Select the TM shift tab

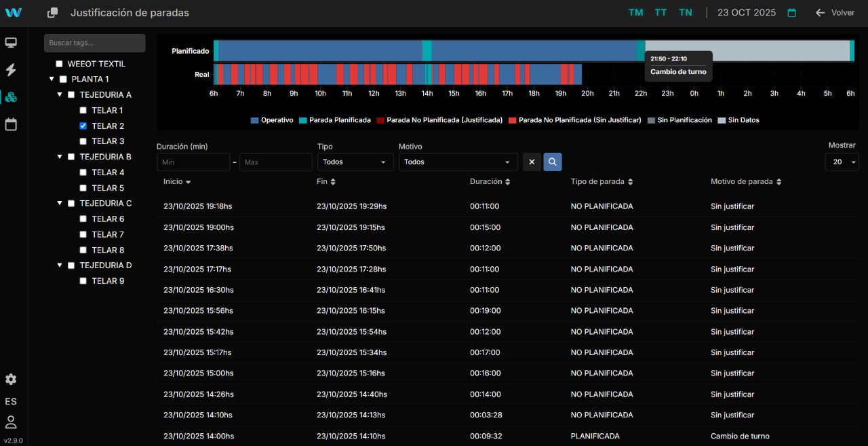click(635, 13)
